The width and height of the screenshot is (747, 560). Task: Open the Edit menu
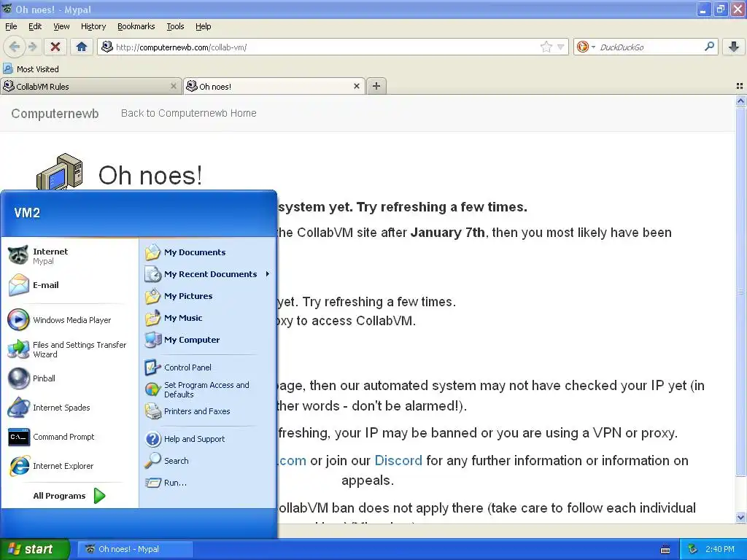pos(35,26)
